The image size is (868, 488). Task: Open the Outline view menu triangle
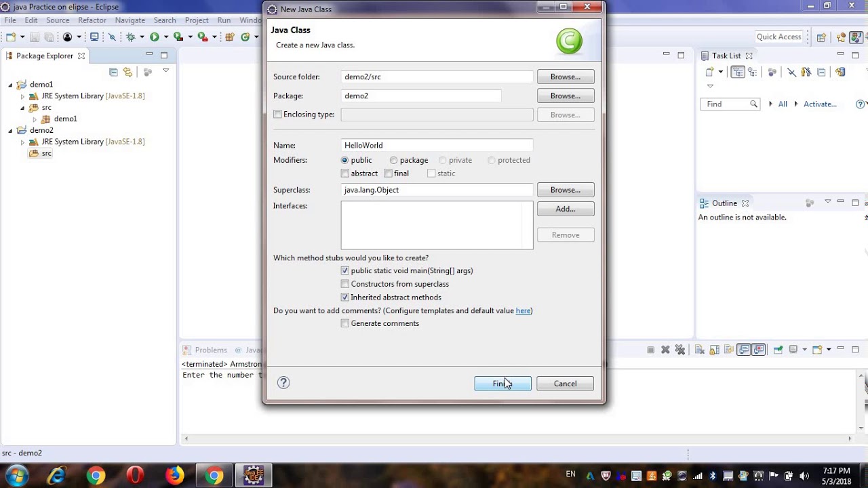pyautogui.click(x=827, y=202)
